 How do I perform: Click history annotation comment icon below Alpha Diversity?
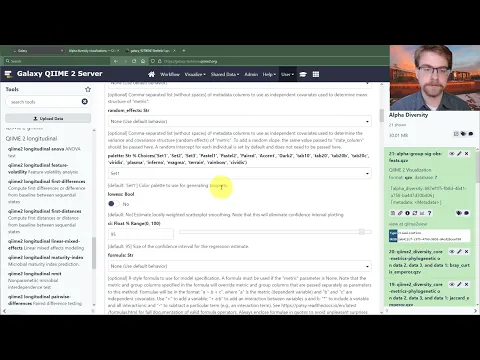(471, 134)
